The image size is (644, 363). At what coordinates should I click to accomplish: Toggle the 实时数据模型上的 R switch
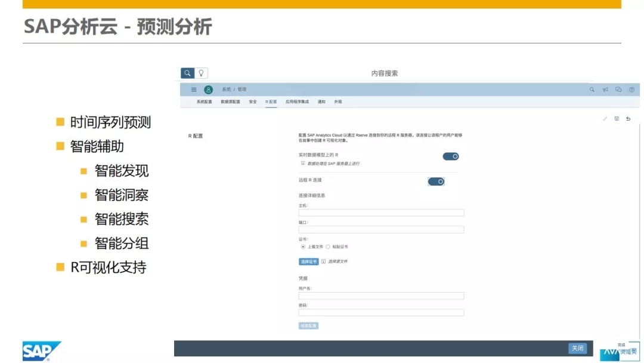451,156
